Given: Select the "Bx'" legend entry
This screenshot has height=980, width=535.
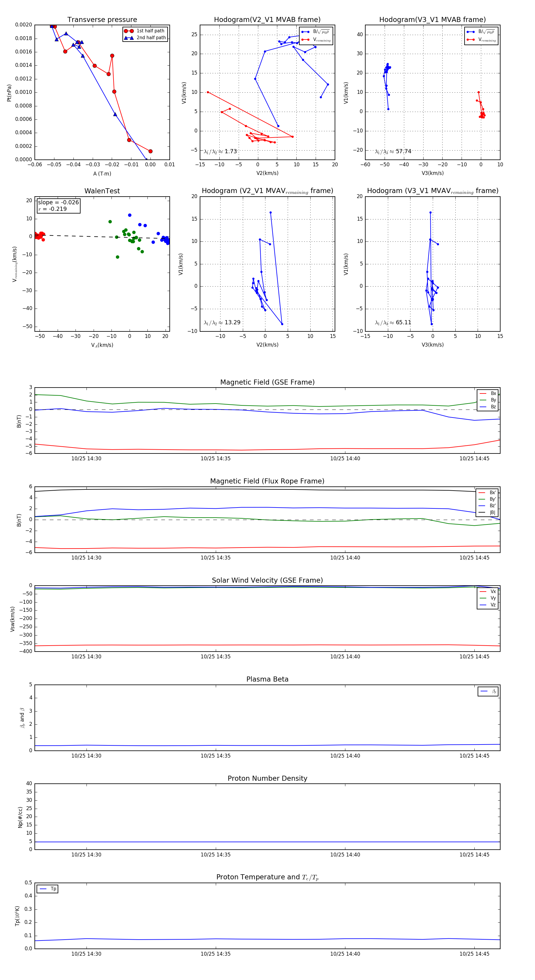Looking at the screenshot, I should coord(487,492).
